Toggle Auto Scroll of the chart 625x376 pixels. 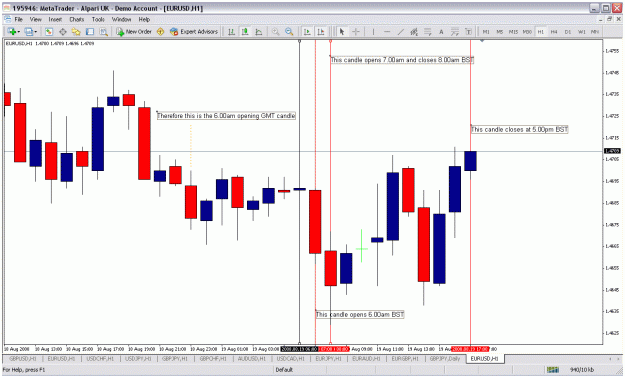click(x=307, y=31)
